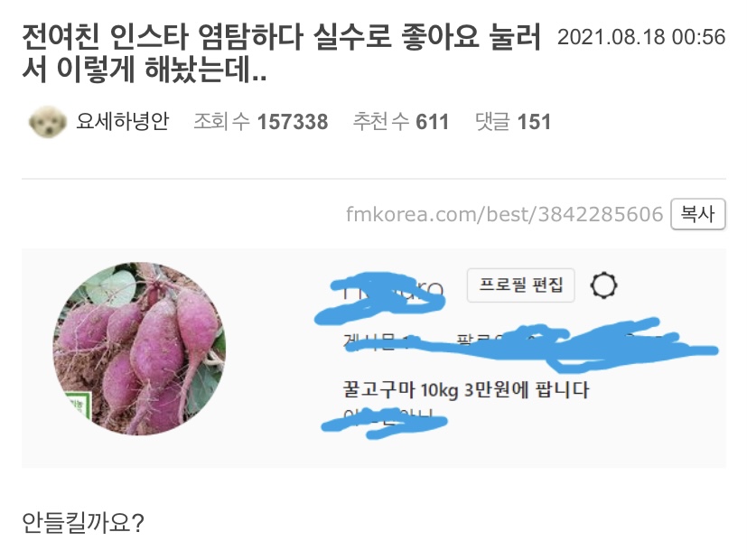The image size is (747, 560).
Task: Copy the post URL with 복사 button
Action: (698, 214)
